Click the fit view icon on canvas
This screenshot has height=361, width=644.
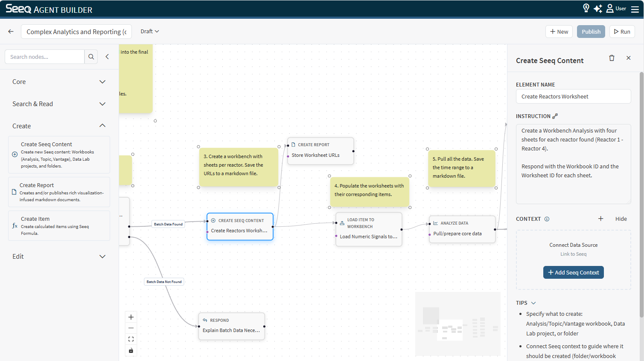point(131,339)
